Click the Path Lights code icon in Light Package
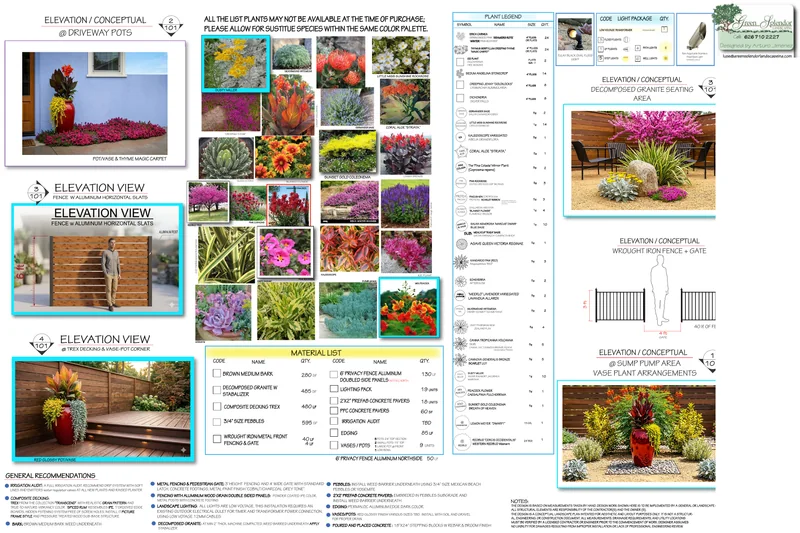Viewport: 800px width, 533px height. click(638, 48)
